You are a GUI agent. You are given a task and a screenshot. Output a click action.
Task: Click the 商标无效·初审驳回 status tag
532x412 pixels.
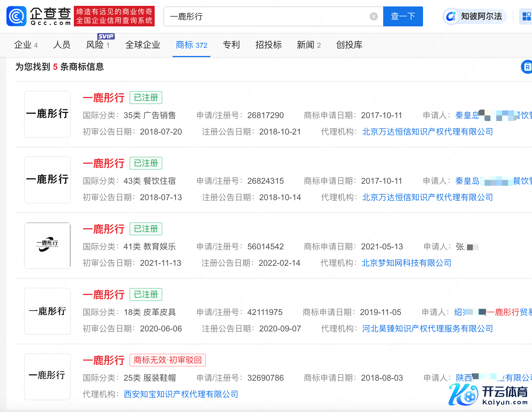click(x=168, y=360)
